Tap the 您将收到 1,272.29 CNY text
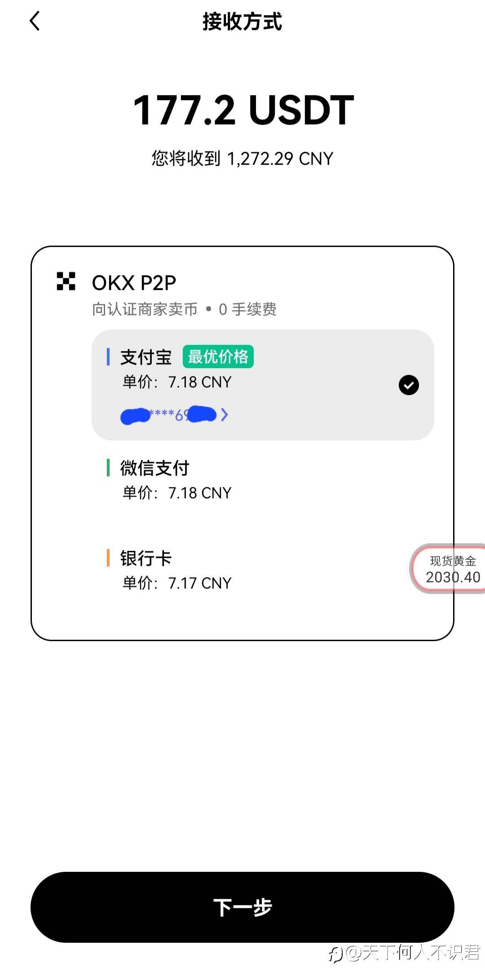 click(x=242, y=158)
